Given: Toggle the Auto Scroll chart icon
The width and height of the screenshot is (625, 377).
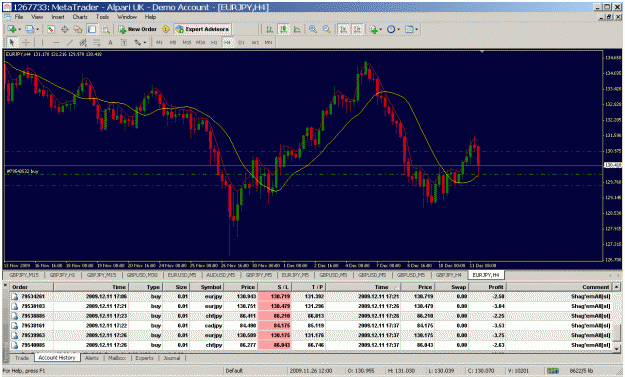Looking at the screenshot, I should coord(343,29).
